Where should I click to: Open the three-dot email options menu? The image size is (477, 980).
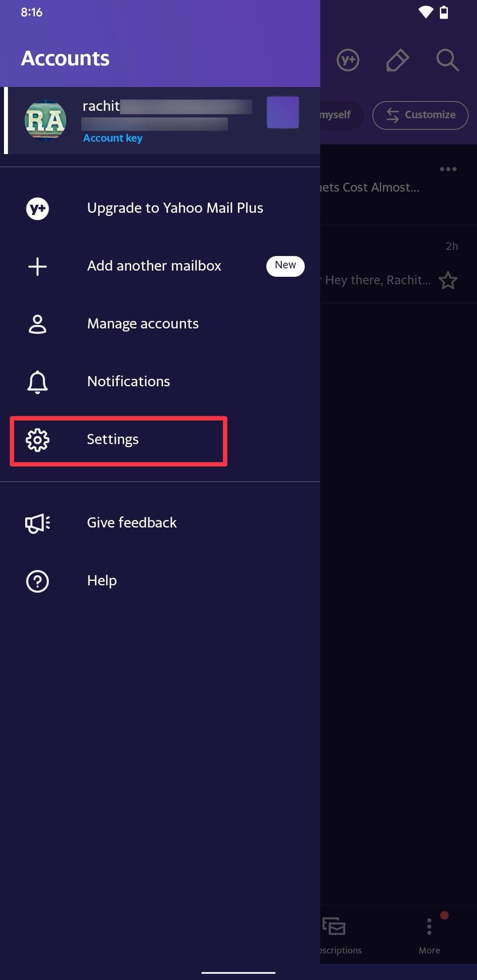pyautogui.click(x=448, y=169)
